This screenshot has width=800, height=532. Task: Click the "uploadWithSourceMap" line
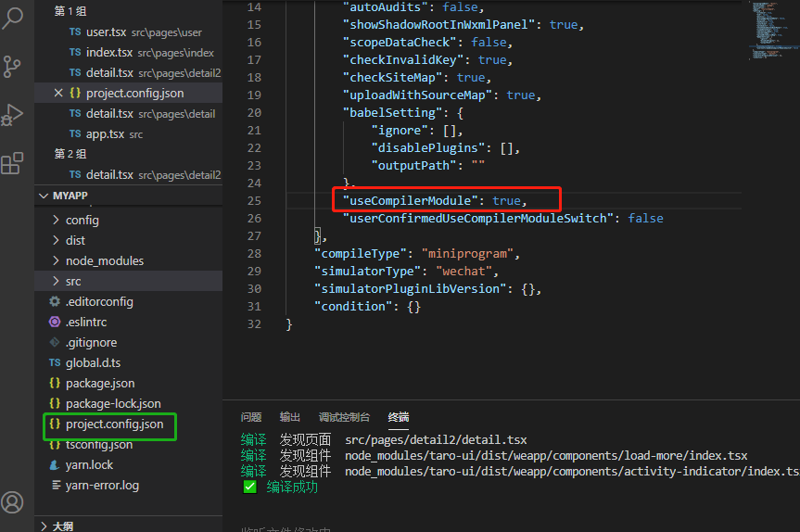pyautogui.click(x=442, y=95)
